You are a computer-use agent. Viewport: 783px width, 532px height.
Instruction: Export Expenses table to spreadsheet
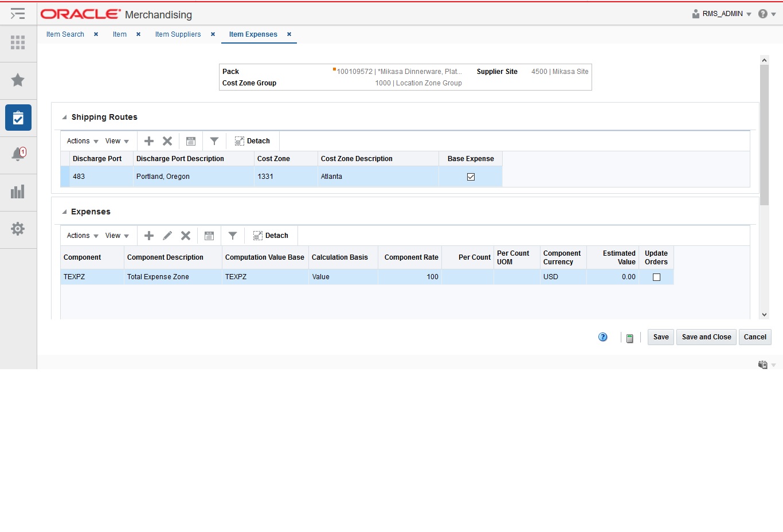(209, 236)
